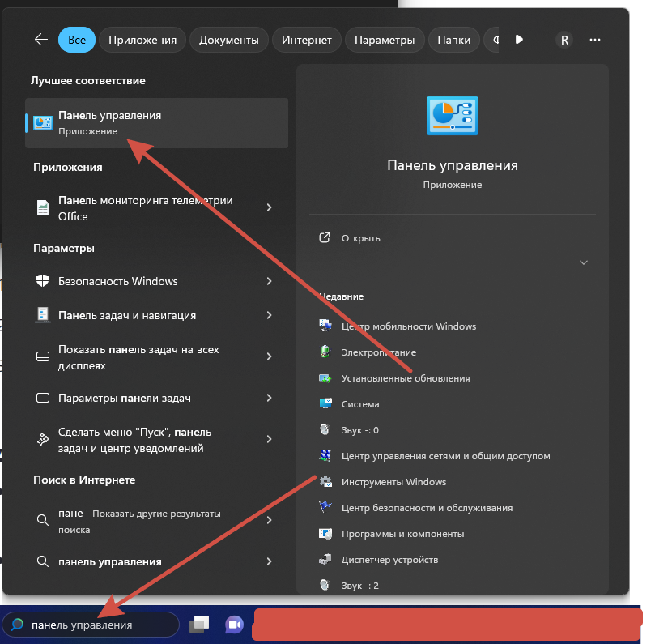Expand chevron for 'пане' web search

point(270,520)
